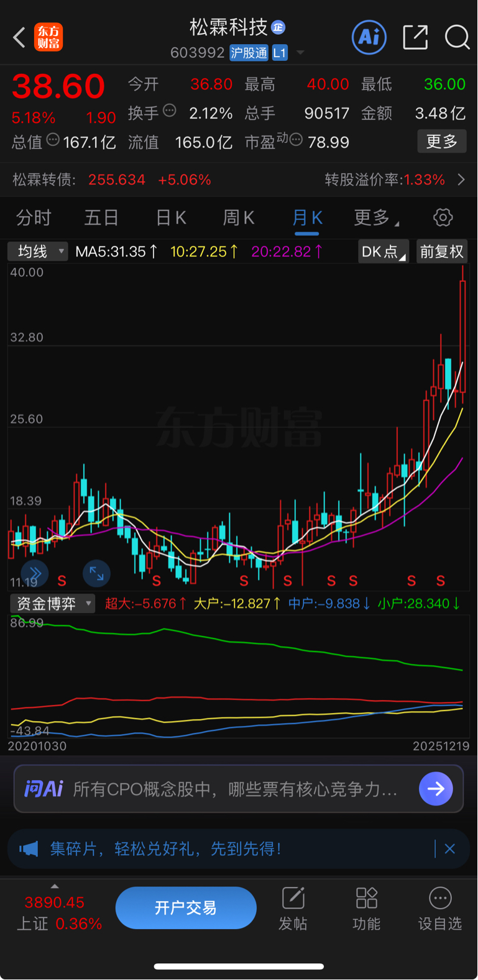Tap the share icon
Viewport: 478px width, 980px height.
[415, 37]
